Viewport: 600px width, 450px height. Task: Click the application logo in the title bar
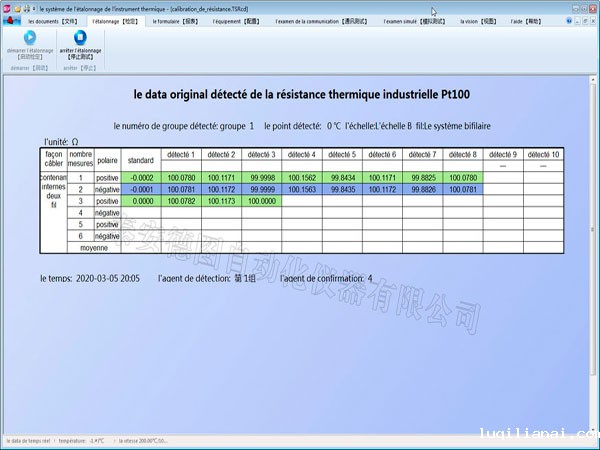(7, 9)
